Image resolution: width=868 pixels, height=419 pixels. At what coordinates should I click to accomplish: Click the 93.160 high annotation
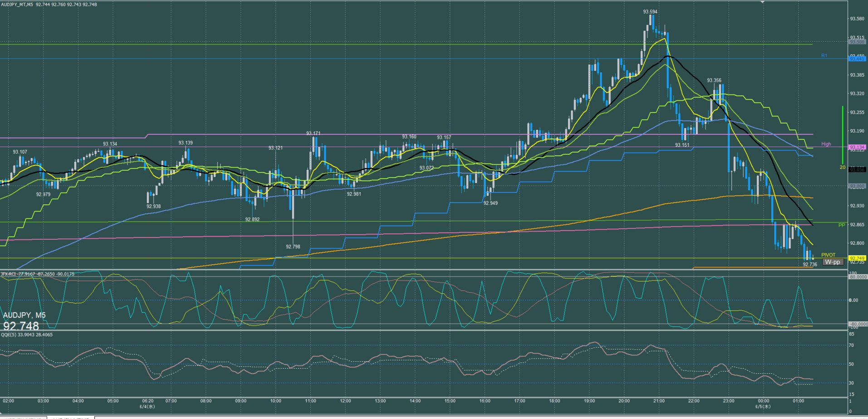point(409,137)
